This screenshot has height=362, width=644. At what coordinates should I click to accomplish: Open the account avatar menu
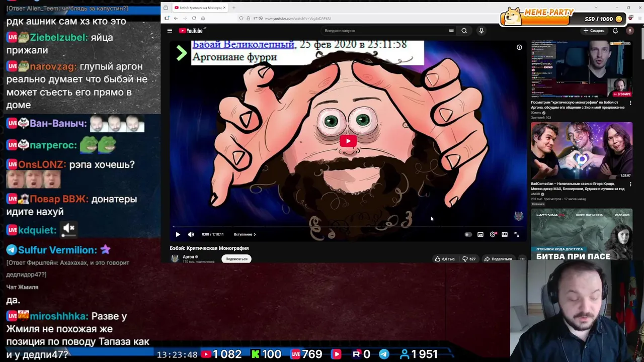(x=629, y=31)
